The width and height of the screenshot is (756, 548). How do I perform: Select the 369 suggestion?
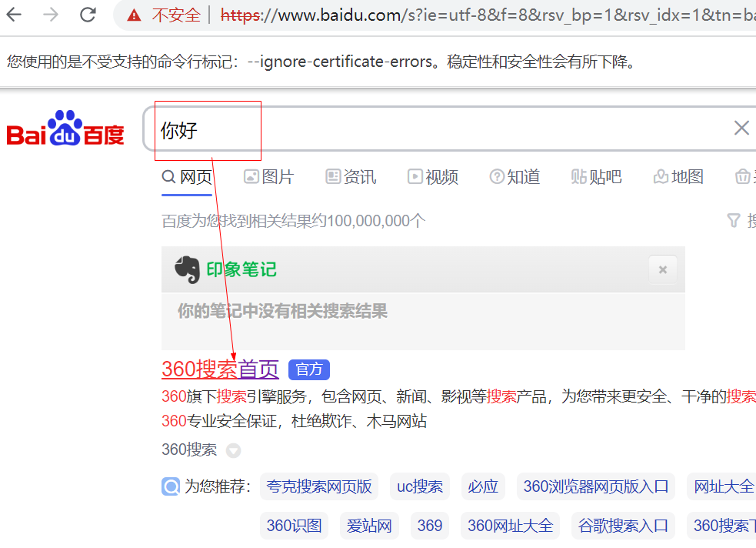430,526
